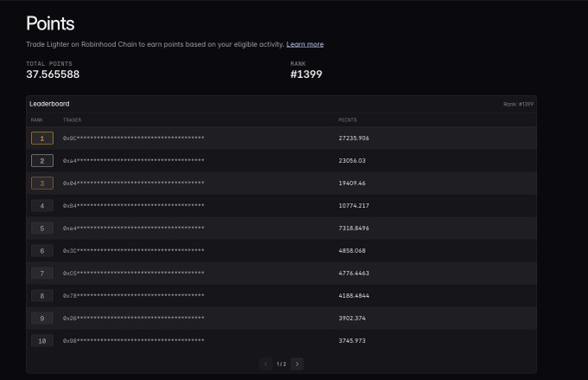Select the silver rank 2 badge
Viewport: 588px width, 380px height.
click(x=42, y=161)
